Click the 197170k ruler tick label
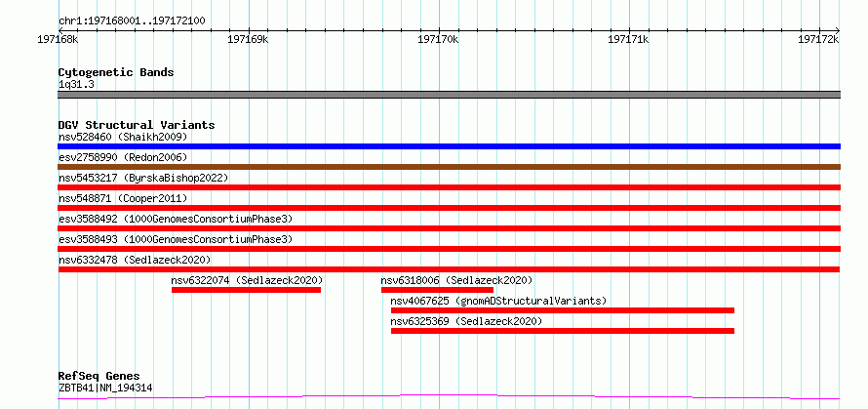The image size is (868, 409). tap(438, 40)
